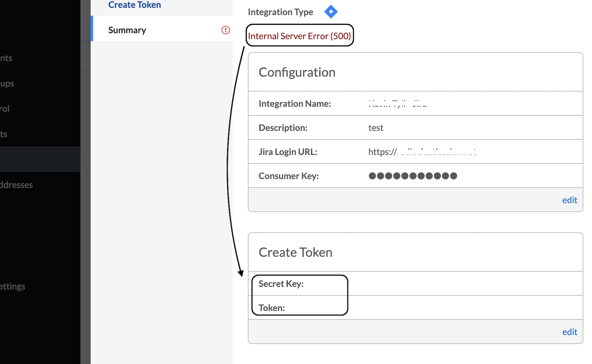Viewport: 592px width, 364px height.
Task: Open the Create Token step
Action: pos(135,5)
